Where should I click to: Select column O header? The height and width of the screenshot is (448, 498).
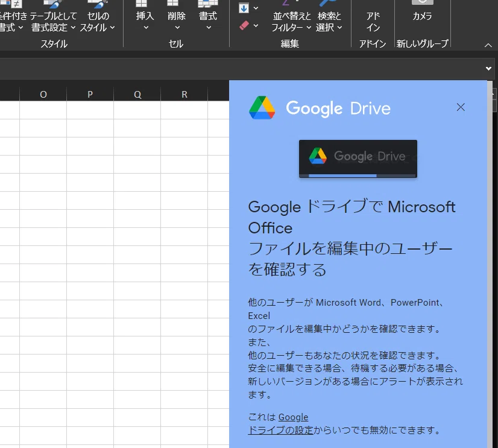tap(43, 95)
